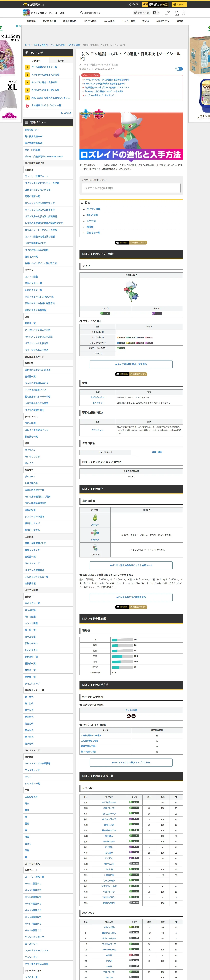Open the 最強ポケモン nav tab
This screenshot has height=980, width=210.
[x=163, y=21]
